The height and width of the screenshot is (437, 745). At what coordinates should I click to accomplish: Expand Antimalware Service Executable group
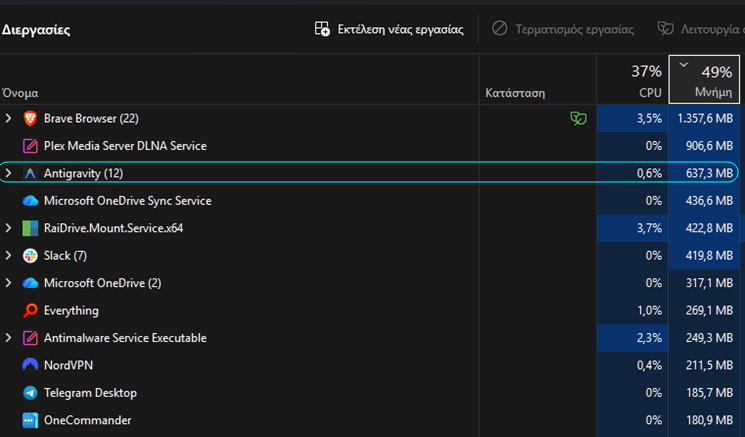tap(9, 338)
